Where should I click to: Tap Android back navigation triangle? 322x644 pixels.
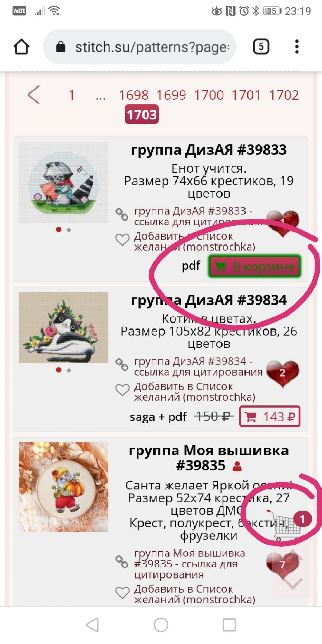click(x=92, y=625)
